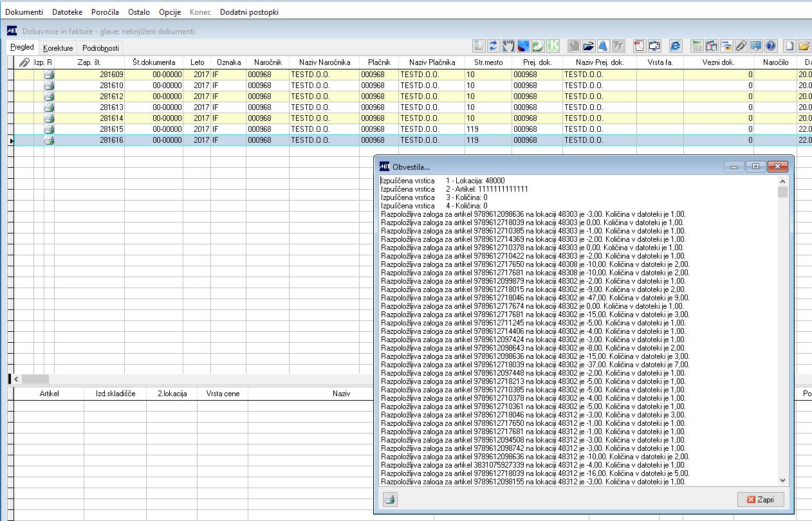Click the grid's horizontal scrollbar left arrow
Screen dimensions: 812x521
[16, 379]
